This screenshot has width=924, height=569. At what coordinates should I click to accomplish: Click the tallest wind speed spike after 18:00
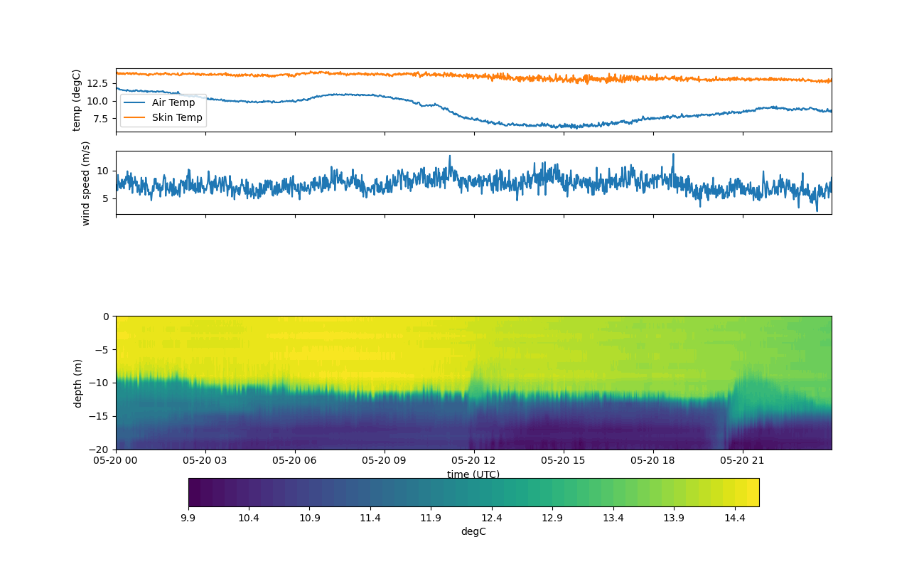[x=673, y=154]
